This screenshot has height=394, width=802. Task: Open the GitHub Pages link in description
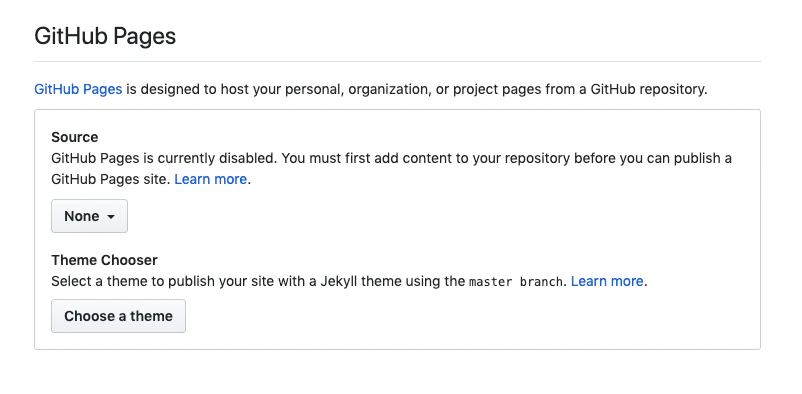click(x=78, y=89)
